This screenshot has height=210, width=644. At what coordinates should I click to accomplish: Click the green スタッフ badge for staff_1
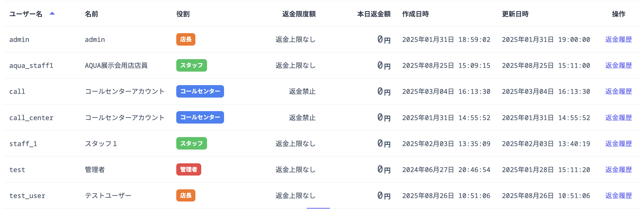click(x=191, y=143)
